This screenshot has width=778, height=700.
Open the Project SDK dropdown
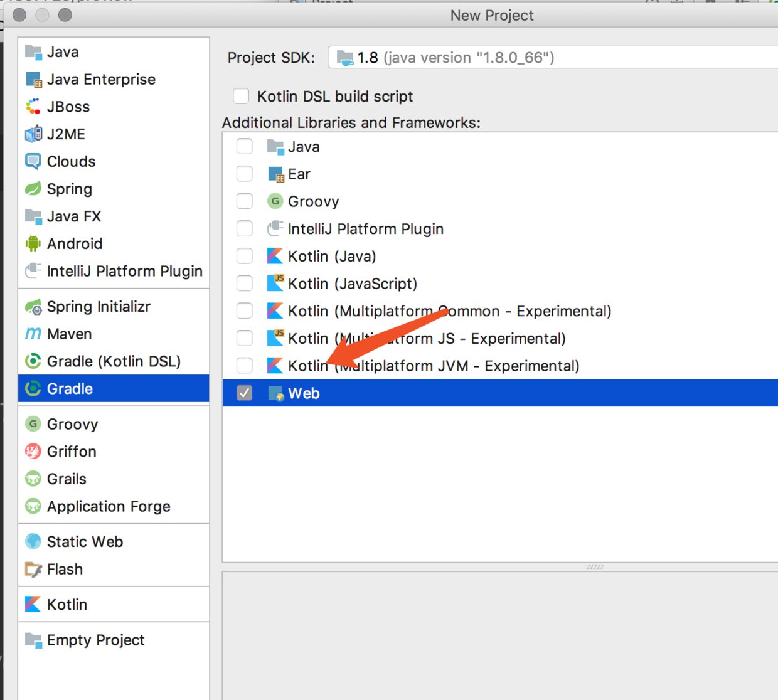coord(553,58)
